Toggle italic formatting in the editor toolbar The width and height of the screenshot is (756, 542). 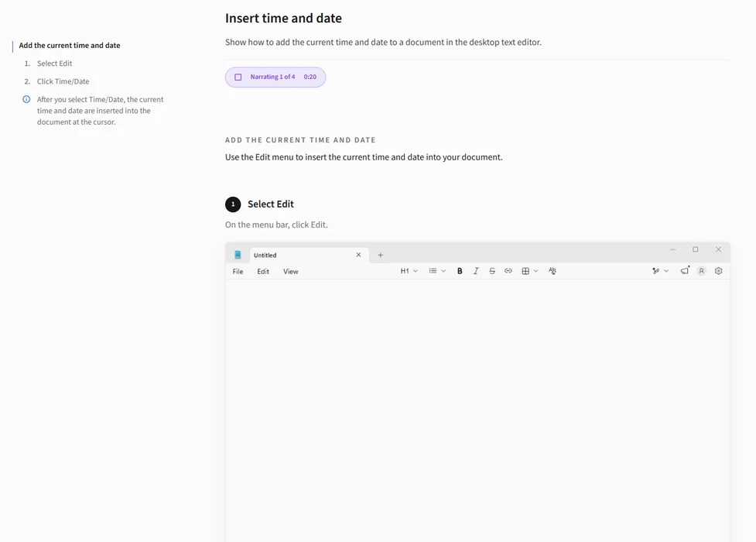(476, 271)
